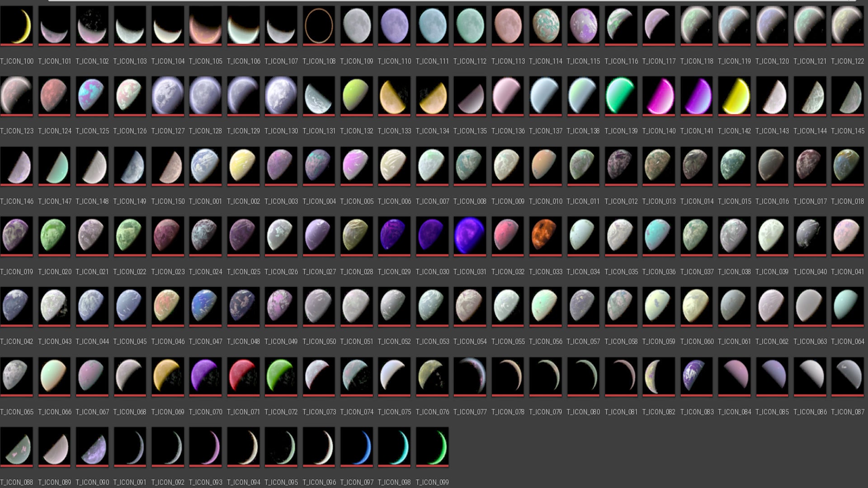Select the T_ICON_083 blue swirled planet
Image resolution: width=868 pixels, height=488 pixels.
[696, 375]
